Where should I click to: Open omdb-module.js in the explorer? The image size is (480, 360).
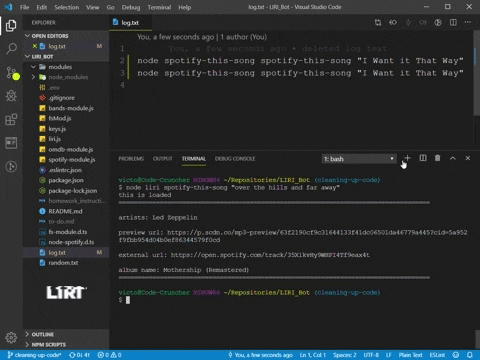(71, 149)
